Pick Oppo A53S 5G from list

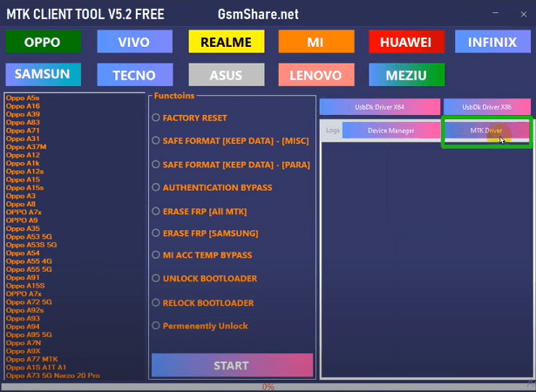pos(31,246)
